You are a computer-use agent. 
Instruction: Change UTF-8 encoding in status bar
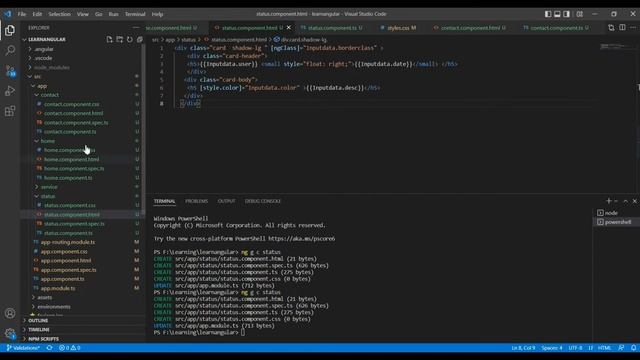(x=576, y=348)
